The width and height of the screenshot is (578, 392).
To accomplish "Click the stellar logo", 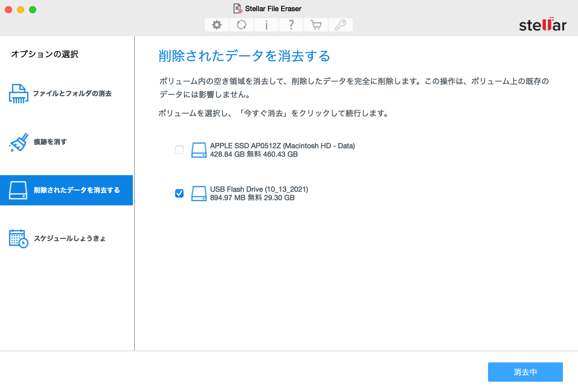I will [x=543, y=25].
